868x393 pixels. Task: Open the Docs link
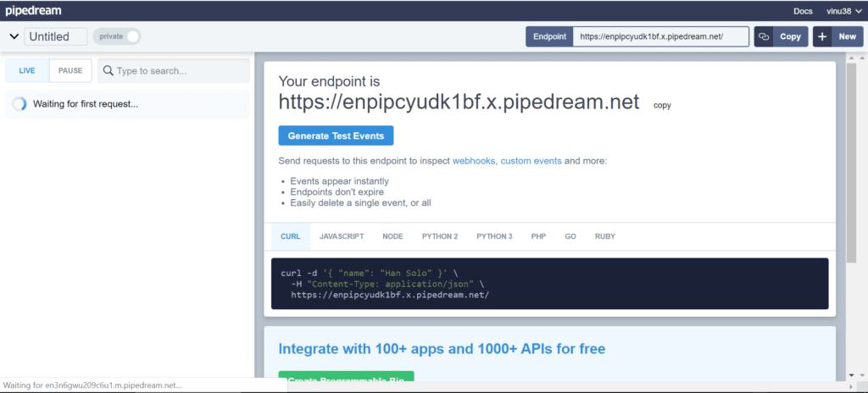pyautogui.click(x=803, y=11)
